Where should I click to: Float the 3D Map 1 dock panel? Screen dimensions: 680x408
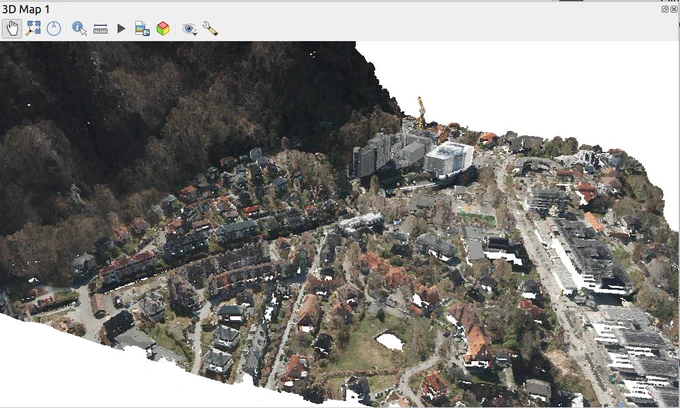665,9
